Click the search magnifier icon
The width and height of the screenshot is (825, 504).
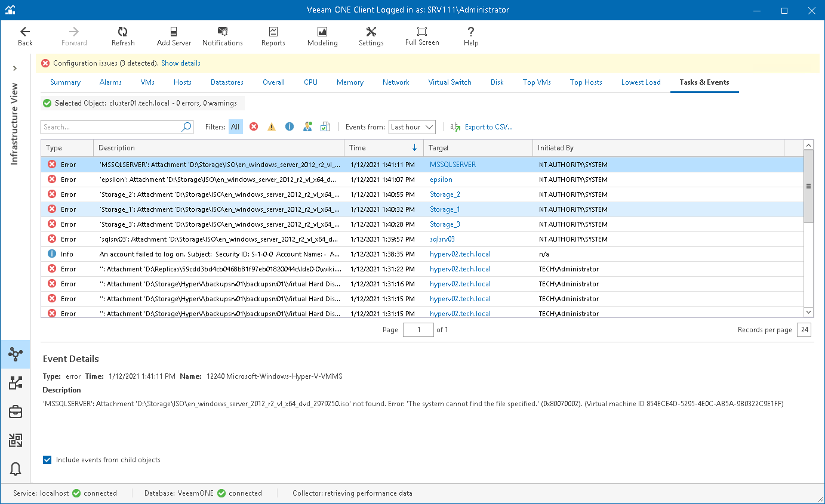tap(186, 127)
